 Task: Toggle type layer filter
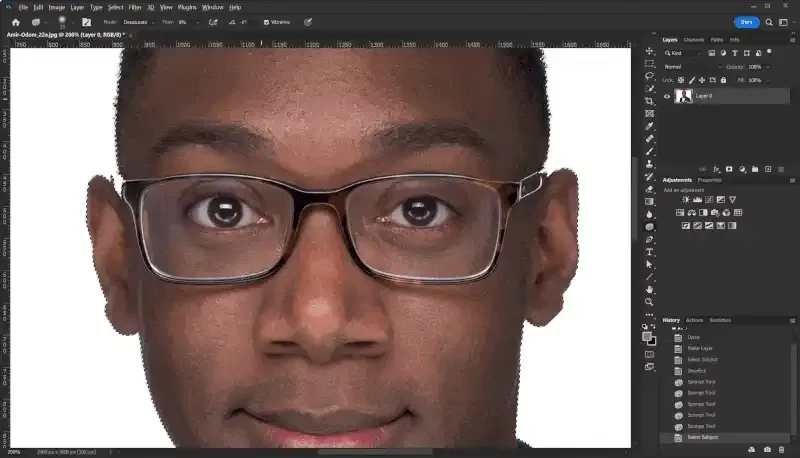(x=735, y=53)
